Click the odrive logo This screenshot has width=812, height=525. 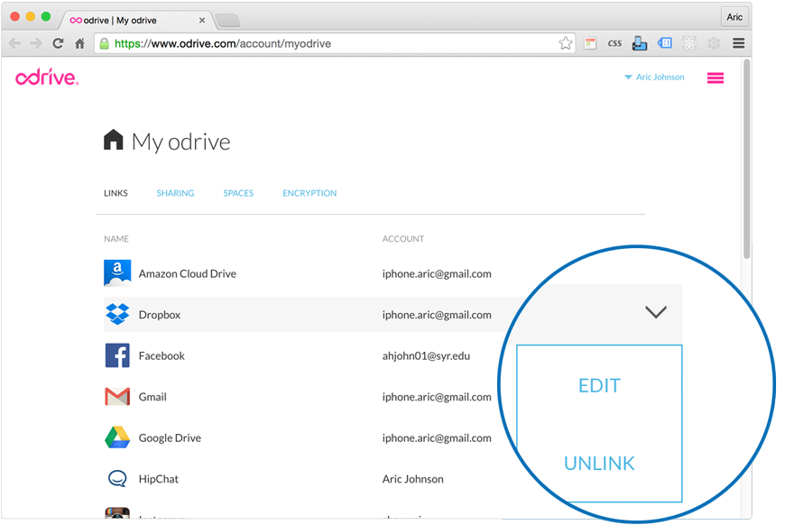pos(47,78)
